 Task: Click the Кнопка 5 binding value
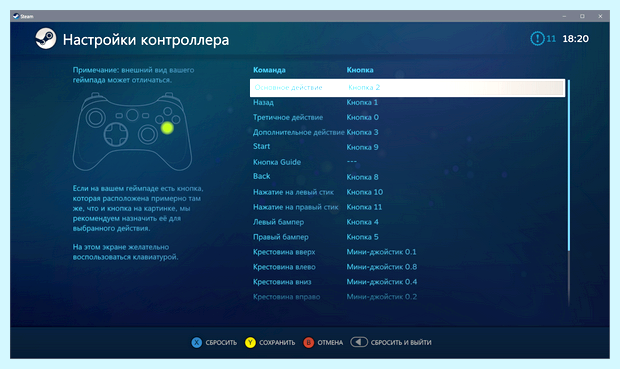tap(362, 237)
